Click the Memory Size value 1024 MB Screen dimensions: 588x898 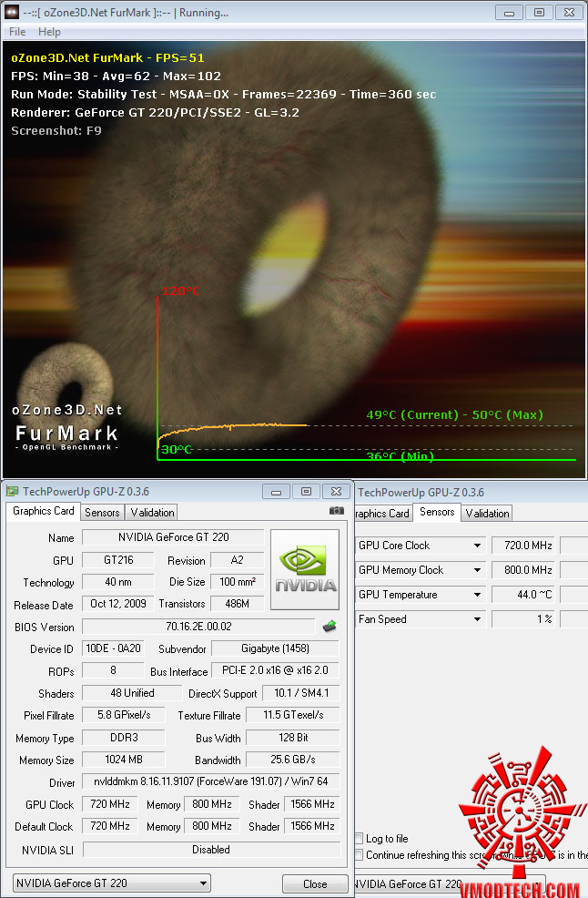[x=124, y=760]
